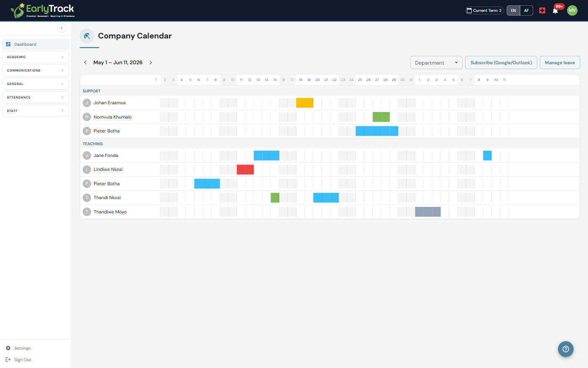Expand the Communications menu section
The image size is (588, 368).
click(x=36, y=70)
